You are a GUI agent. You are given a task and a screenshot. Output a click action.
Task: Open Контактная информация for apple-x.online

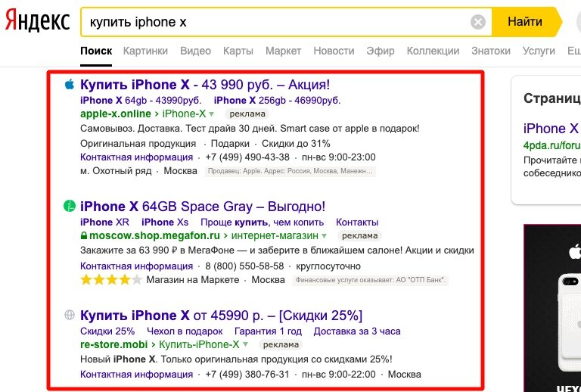click(x=136, y=157)
